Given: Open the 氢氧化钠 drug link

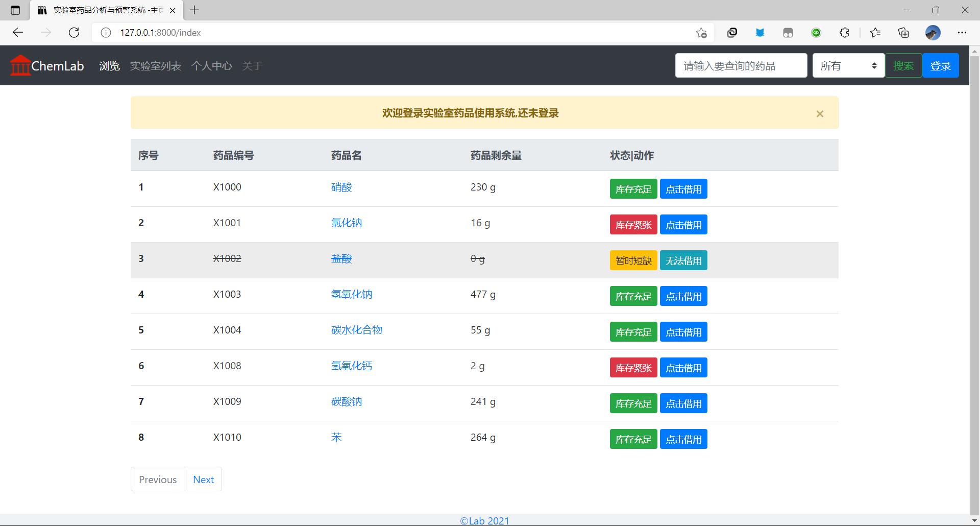Looking at the screenshot, I should click(352, 294).
